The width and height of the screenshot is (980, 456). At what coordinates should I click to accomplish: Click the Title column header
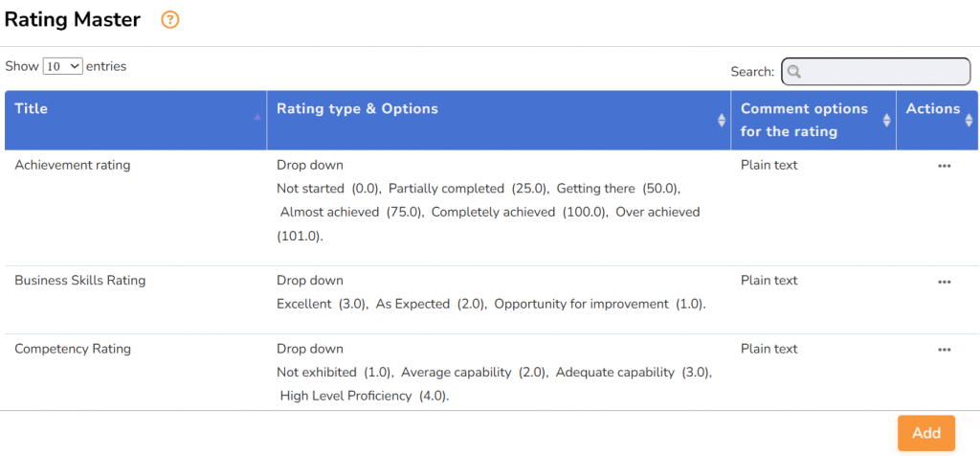click(32, 109)
